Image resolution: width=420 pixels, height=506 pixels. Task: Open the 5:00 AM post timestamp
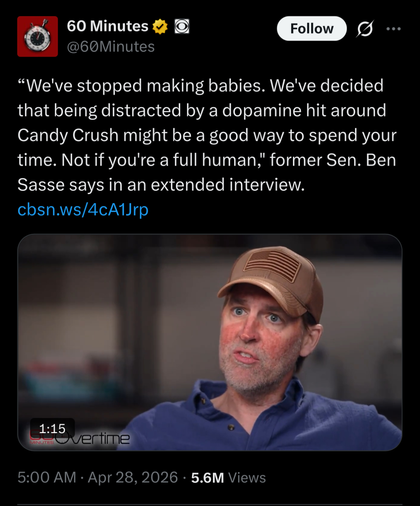pos(47,478)
